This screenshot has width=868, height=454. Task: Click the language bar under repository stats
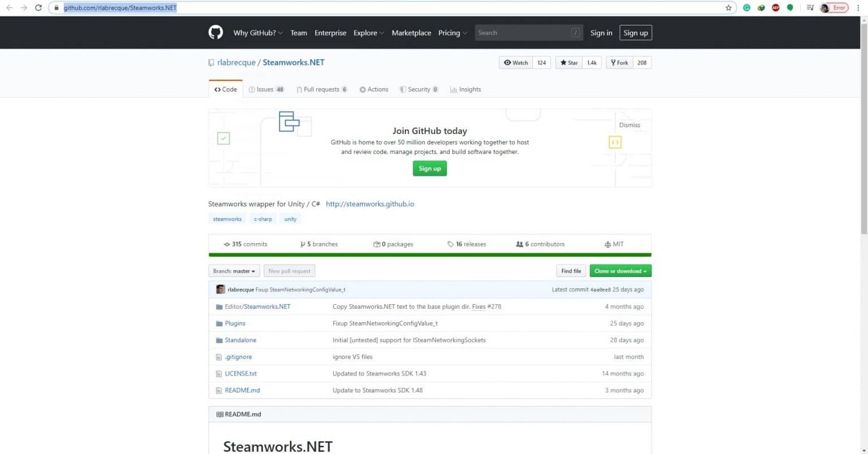point(429,255)
